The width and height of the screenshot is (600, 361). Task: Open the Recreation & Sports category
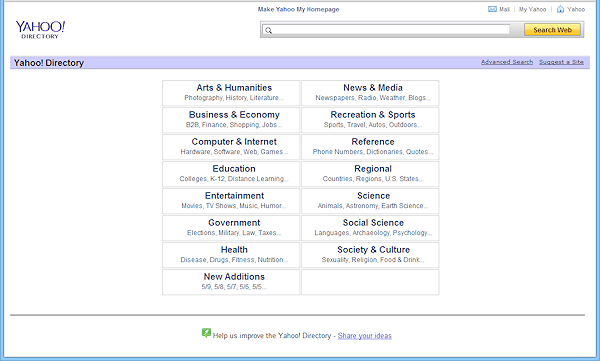[x=373, y=115]
